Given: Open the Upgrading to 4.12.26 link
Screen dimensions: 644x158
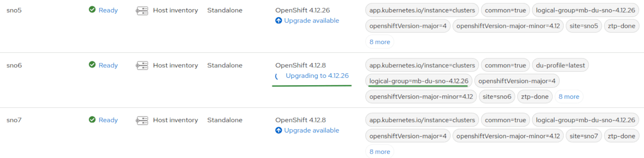Looking at the screenshot, I should [x=317, y=76].
